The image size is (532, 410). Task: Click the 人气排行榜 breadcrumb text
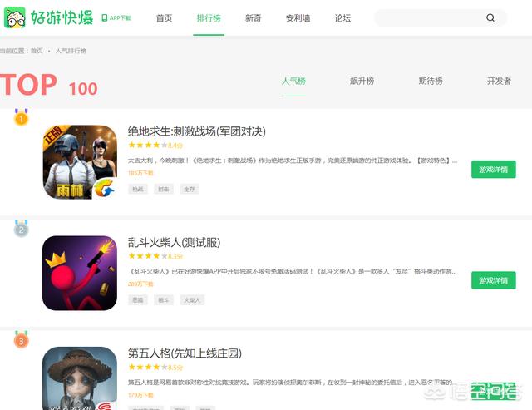[71, 51]
